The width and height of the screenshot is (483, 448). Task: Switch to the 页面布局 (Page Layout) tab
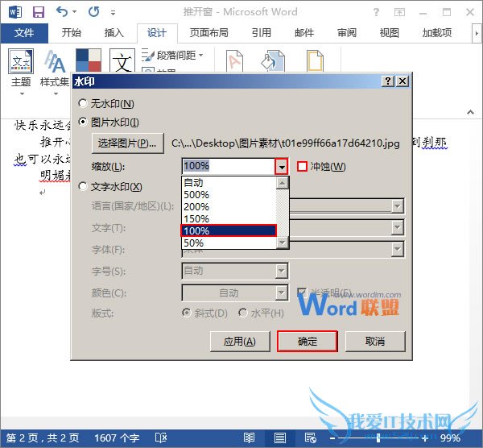(208, 33)
